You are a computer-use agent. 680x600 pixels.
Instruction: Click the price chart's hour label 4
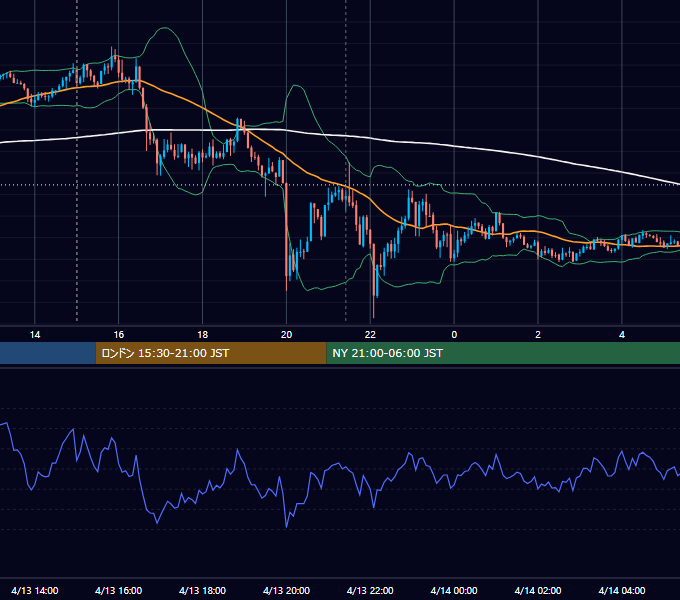point(622,335)
